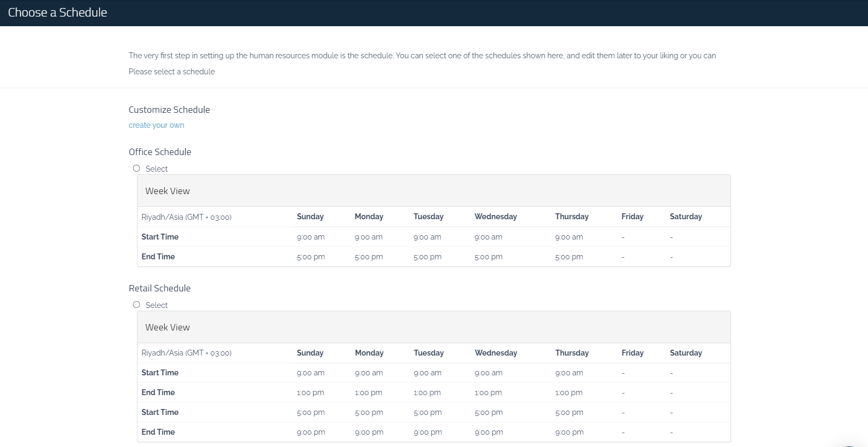The image size is (868, 447).
Task: Click the Office Schedule Week View header
Action: 167,191
